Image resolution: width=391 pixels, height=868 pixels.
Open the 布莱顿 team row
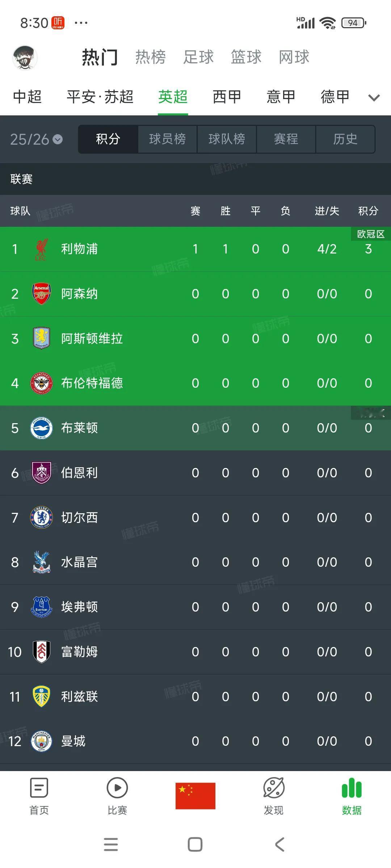195,428
